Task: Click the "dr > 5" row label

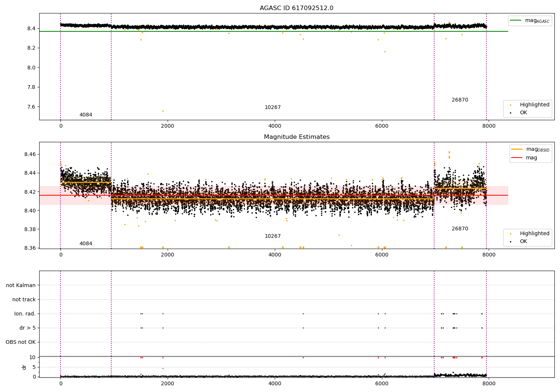Action: (28, 328)
